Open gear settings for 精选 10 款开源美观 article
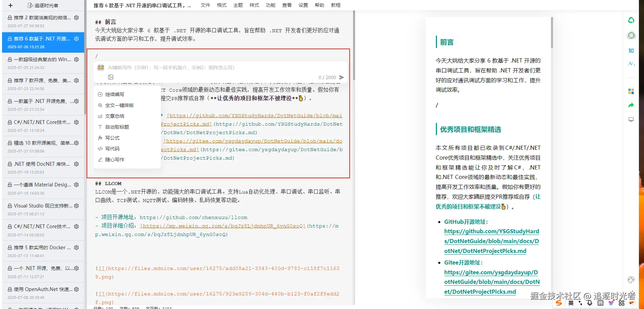Screen dimensions: 644x309 tap(76, 143)
